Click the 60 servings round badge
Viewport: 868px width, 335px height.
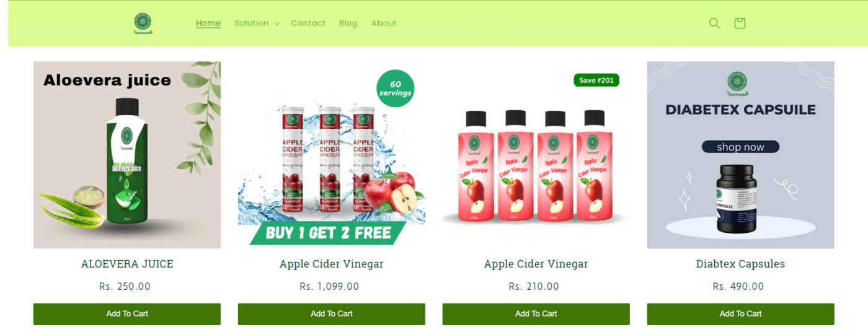[395, 89]
